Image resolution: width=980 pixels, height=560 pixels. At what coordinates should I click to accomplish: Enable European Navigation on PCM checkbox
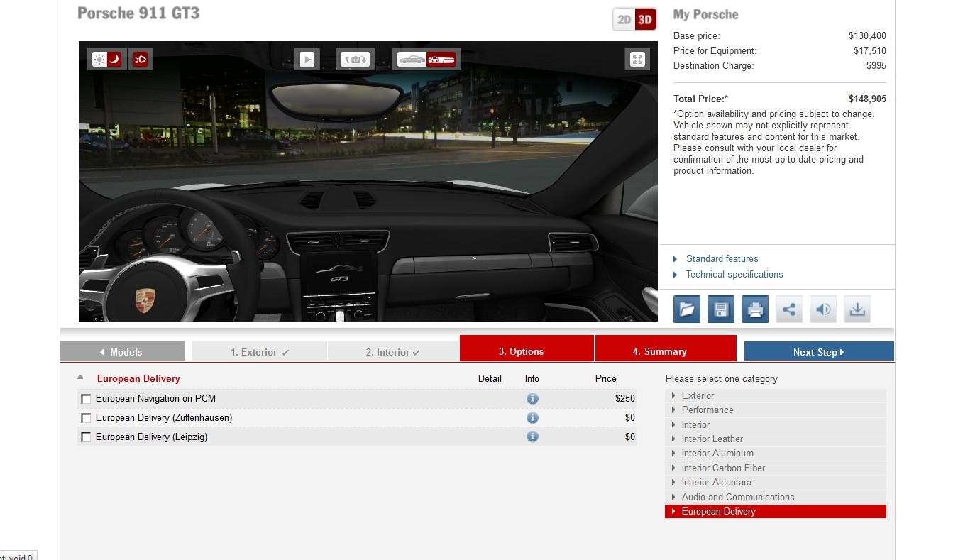pyautogui.click(x=87, y=399)
